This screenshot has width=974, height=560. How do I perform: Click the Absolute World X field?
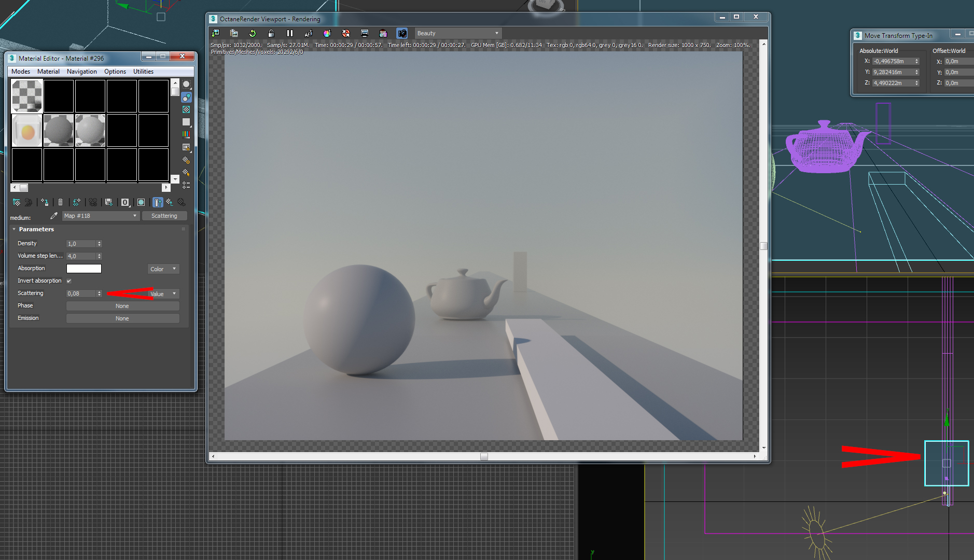tap(893, 61)
